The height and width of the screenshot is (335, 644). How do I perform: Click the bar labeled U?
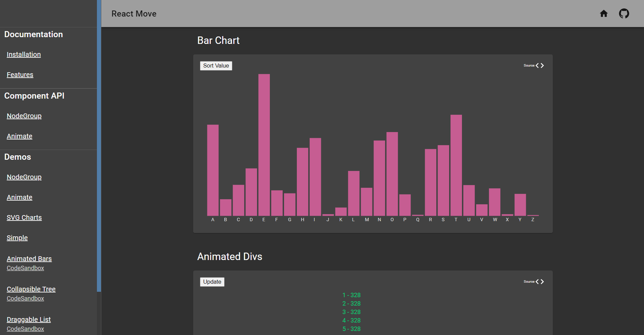469,200
